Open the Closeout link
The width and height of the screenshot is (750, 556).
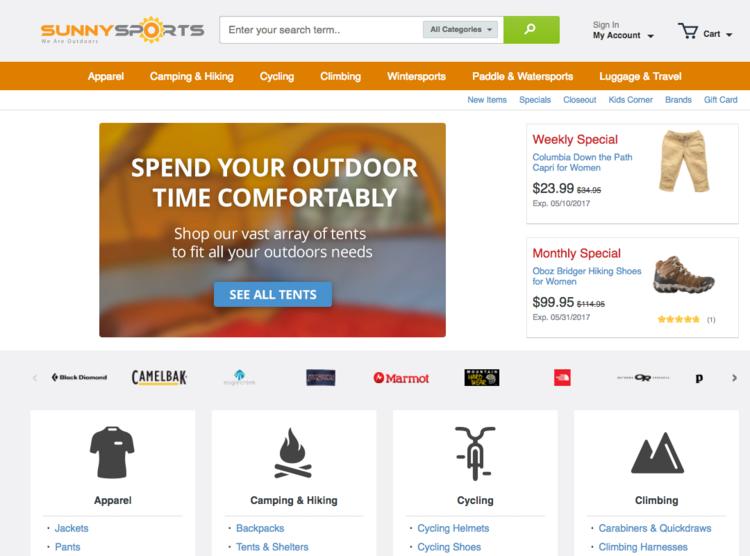(x=579, y=100)
